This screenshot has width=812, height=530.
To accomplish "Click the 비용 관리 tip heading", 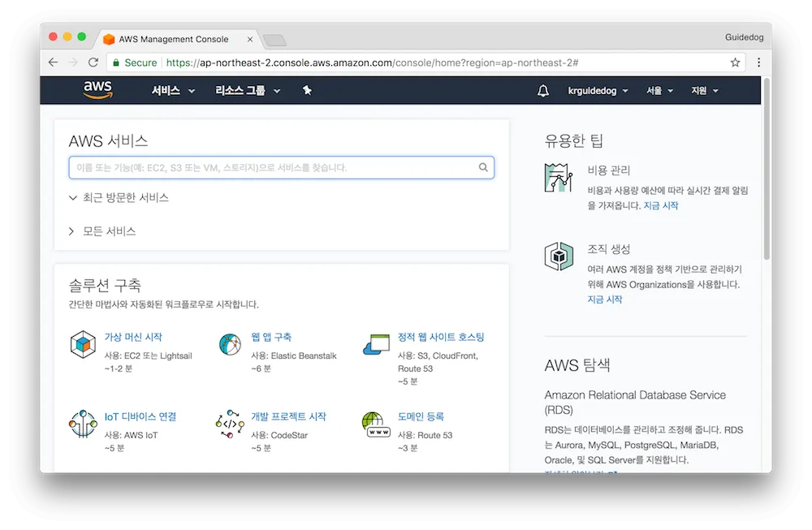I will pyautogui.click(x=608, y=170).
